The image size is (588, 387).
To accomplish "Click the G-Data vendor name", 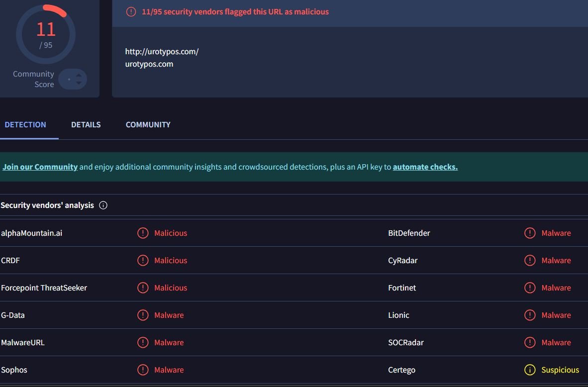I will [x=13, y=315].
